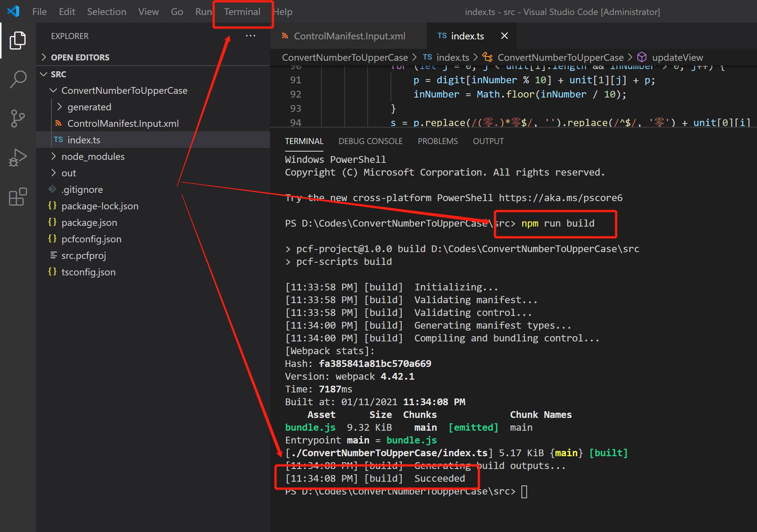
Task: Expand the out folder
Action: tap(54, 173)
